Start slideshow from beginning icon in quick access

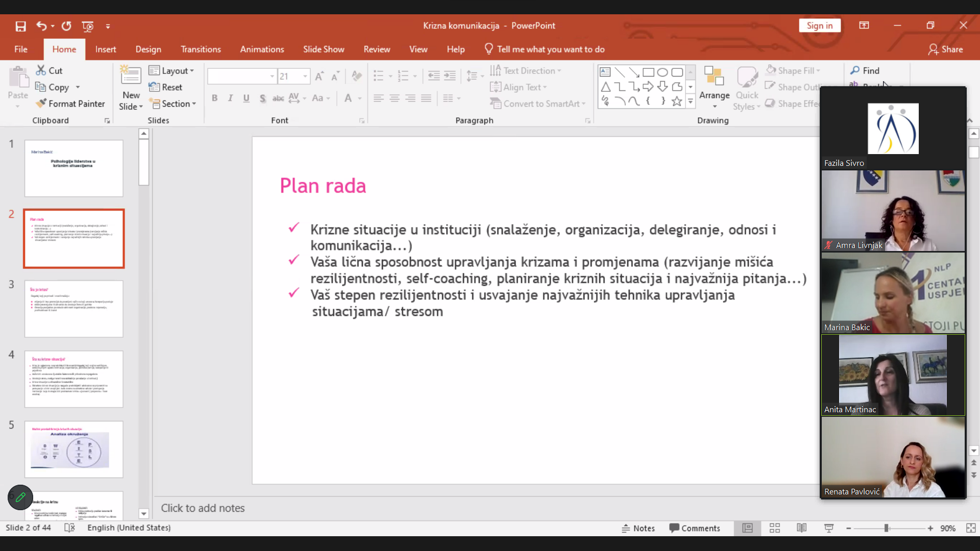(88, 26)
